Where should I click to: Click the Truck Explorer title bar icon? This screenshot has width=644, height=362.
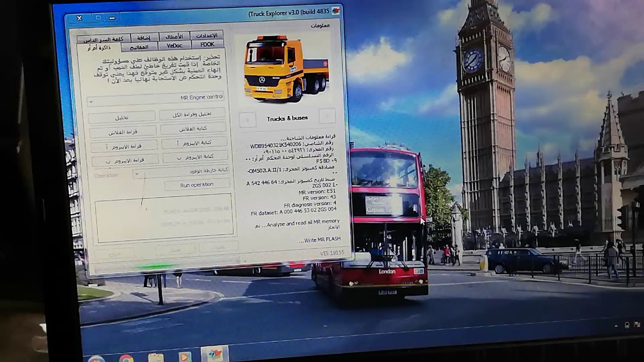[x=336, y=10]
